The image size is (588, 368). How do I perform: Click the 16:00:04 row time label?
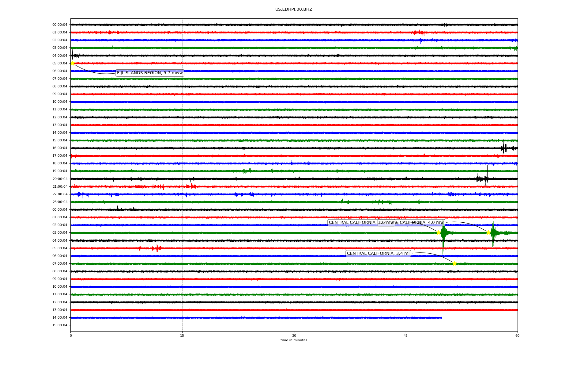[x=60, y=148]
